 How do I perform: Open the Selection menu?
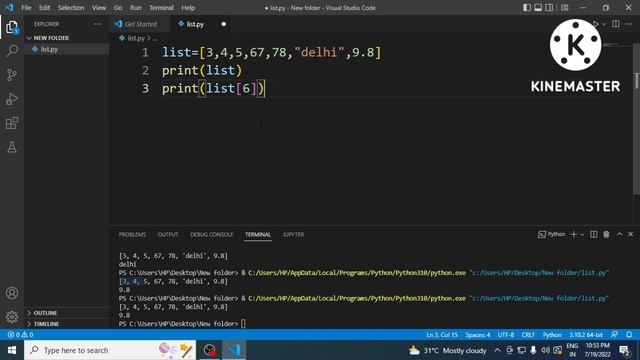(71, 8)
